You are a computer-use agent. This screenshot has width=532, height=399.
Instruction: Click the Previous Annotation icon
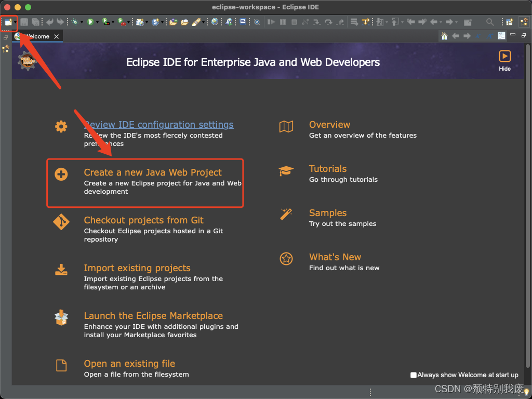coord(395,22)
